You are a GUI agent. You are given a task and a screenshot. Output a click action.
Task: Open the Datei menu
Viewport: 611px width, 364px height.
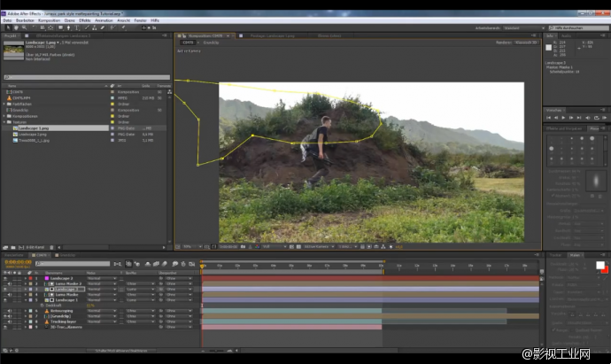click(x=7, y=20)
